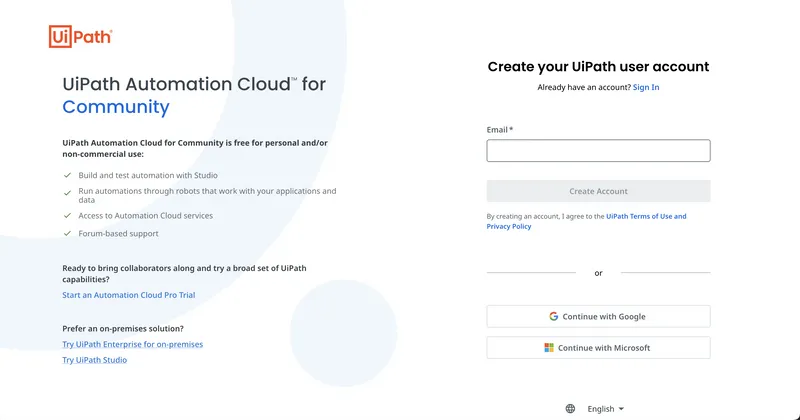Image resolution: width=800 pixels, height=420 pixels.
Task: Continue with Microsoft sign-up
Action: [598, 348]
